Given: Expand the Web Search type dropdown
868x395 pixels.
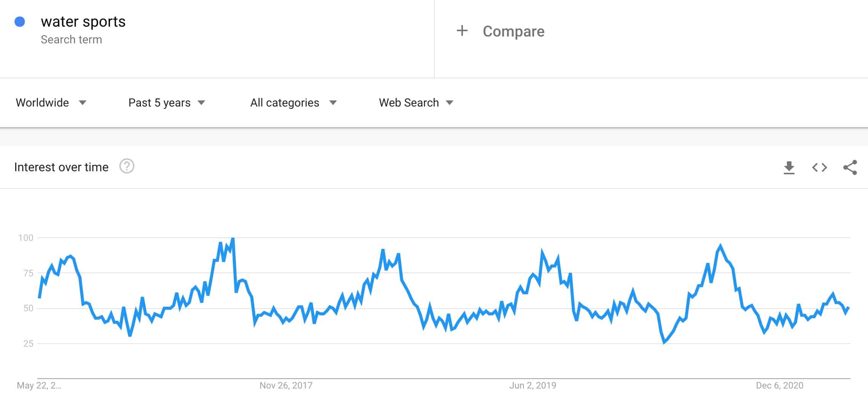Looking at the screenshot, I should (416, 103).
